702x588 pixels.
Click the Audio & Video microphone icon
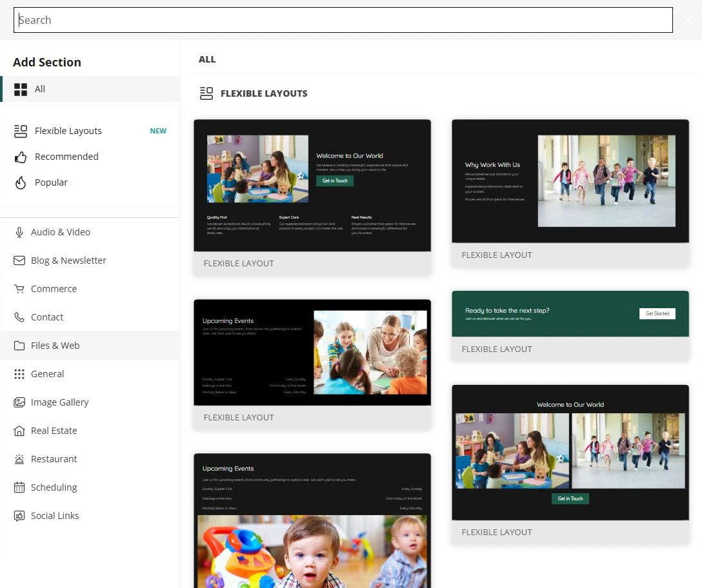tap(19, 232)
